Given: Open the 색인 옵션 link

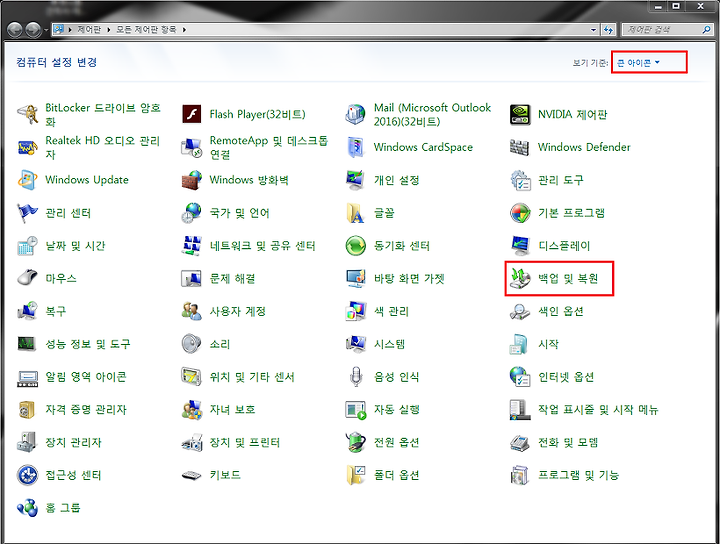Looking at the screenshot, I should point(561,311).
